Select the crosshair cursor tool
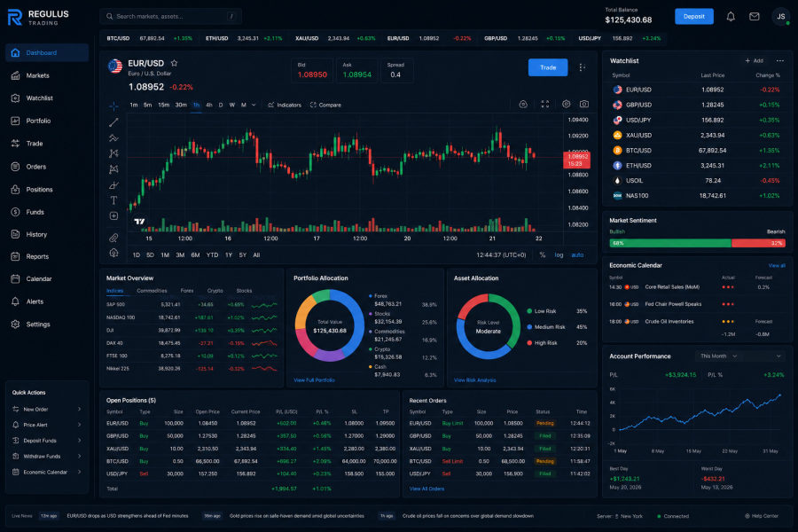Screen dimensions: 798x532 113,106
